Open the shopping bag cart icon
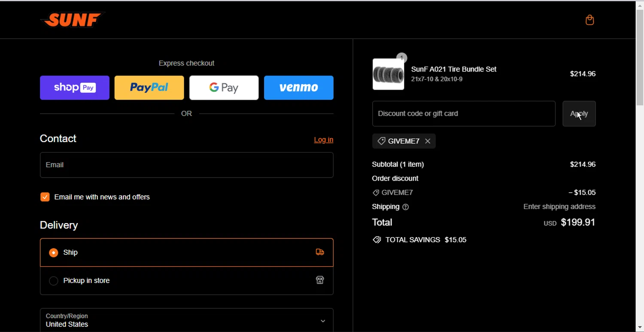Image resolution: width=644 pixels, height=332 pixels. point(590,20)
